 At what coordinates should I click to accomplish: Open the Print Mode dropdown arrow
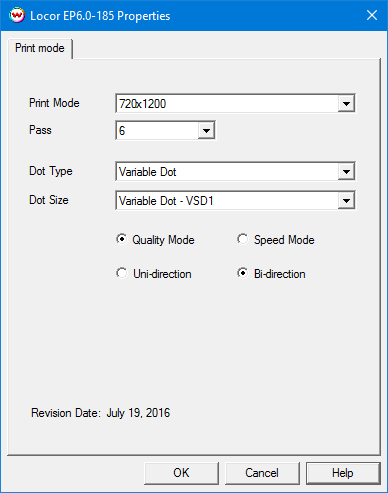click(346, 104)
